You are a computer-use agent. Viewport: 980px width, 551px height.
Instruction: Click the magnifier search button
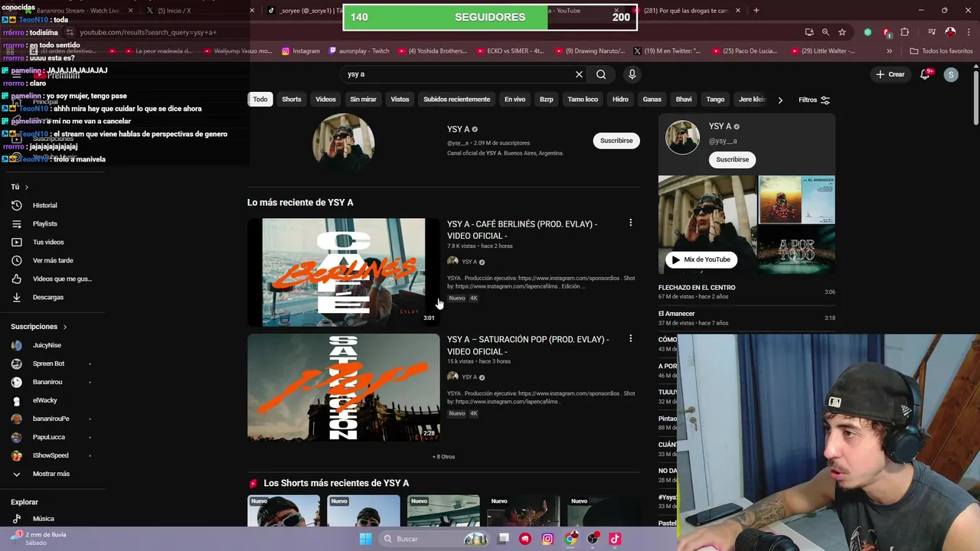coord(601,74)
